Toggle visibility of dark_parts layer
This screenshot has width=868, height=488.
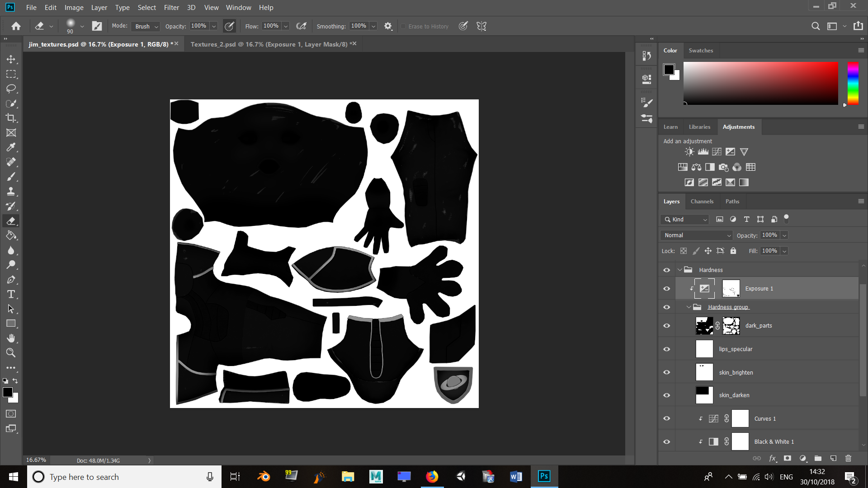667,325
